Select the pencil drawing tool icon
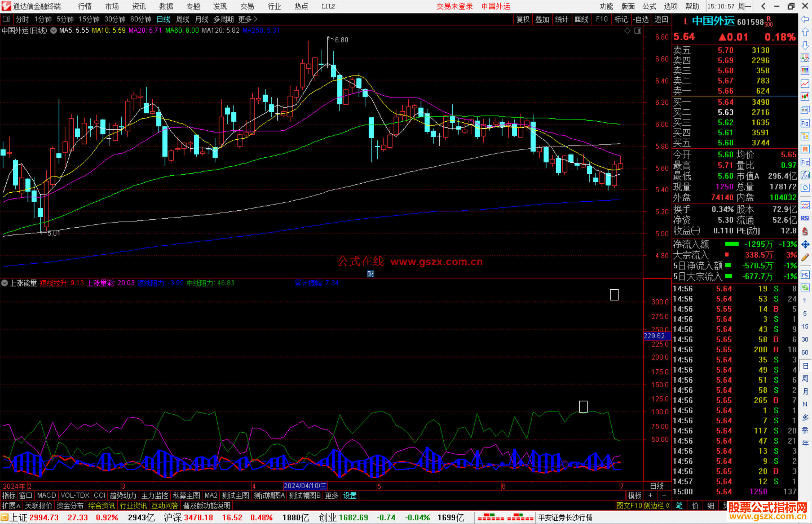812x524 pixels. [x=805, y=257]
